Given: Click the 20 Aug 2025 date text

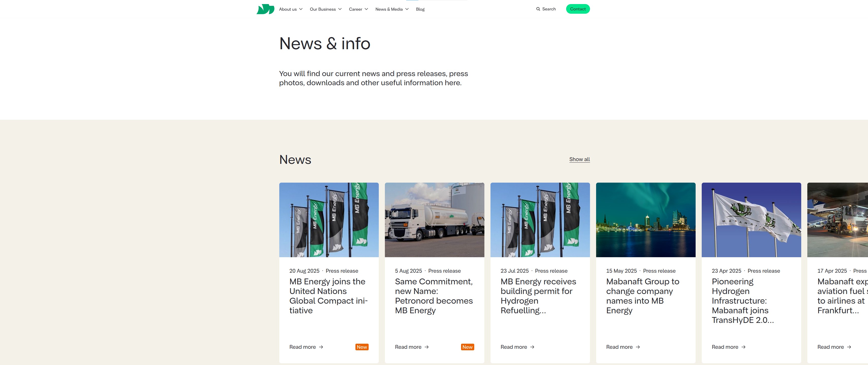Looking at the screenshot, I should [x=304, y=271].
